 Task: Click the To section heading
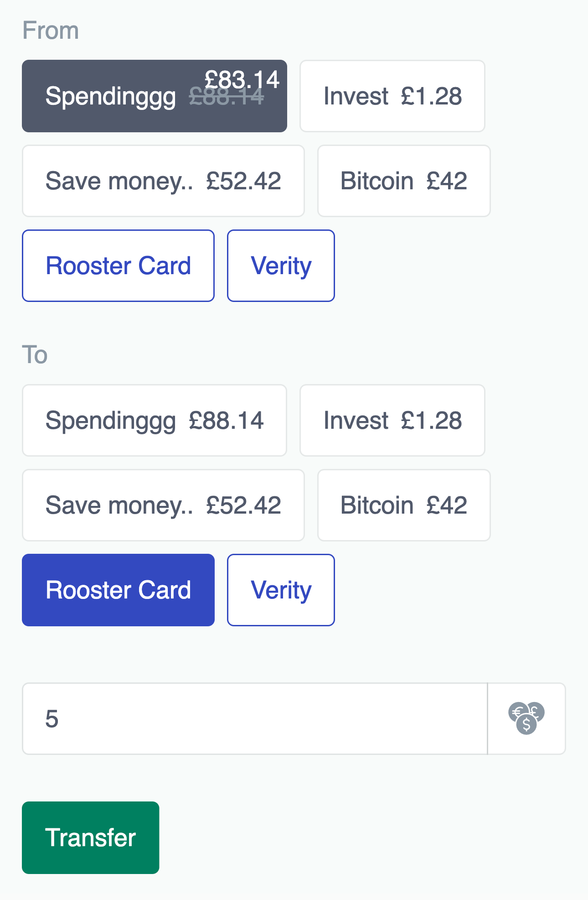pos(35,355)
